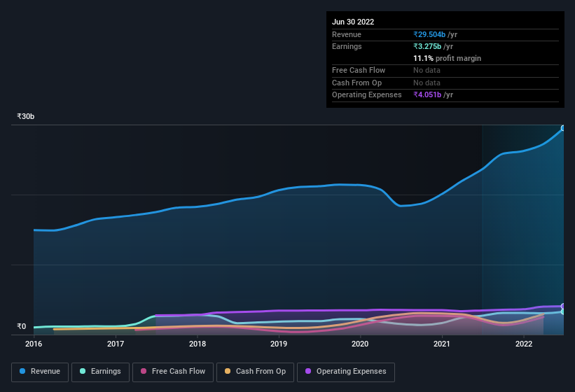575x392 pixels.
Task: Click the Revenue row label in tooltip
Action: [x=347, y=34]
